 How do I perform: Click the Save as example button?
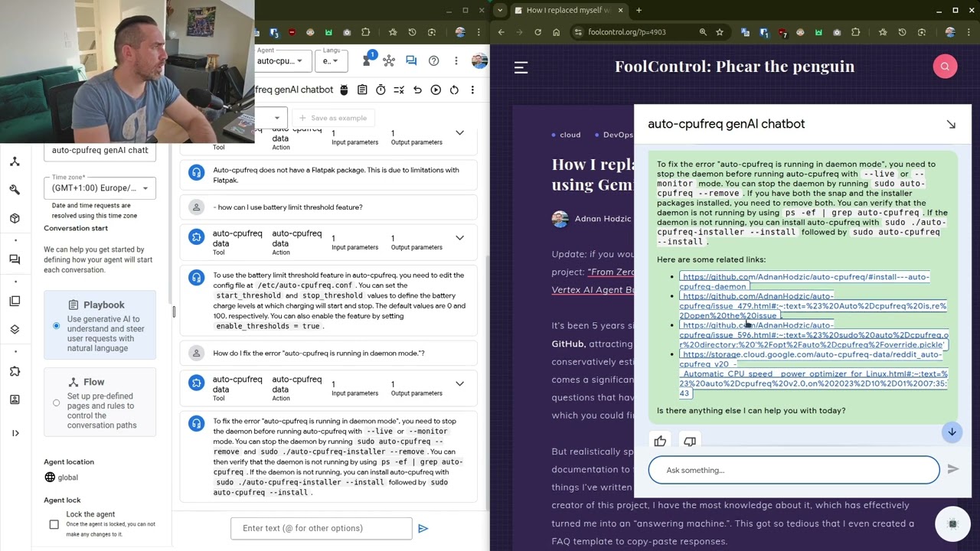[x=333, y=118]
